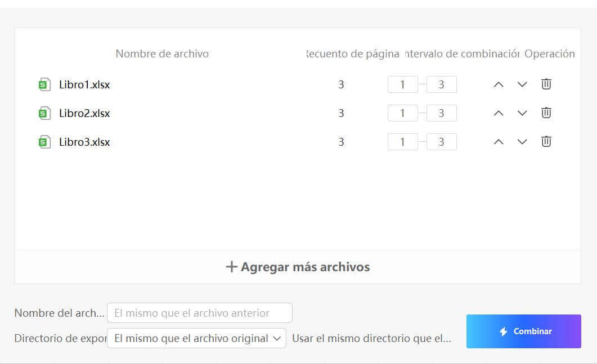The height and width of the screenshot is (364, 597).
Task: Edit start page field for Libro2.xlsx
Action: point(402,113)
